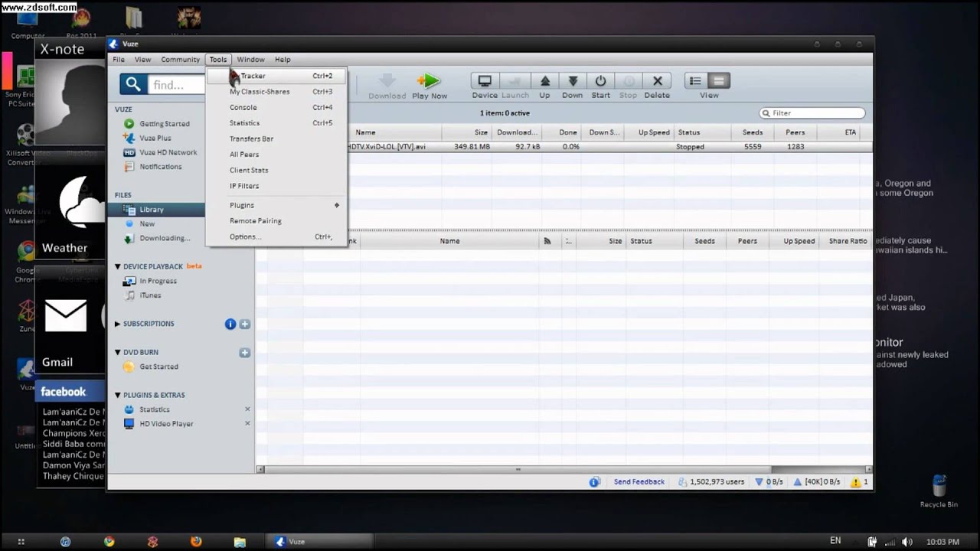Click the DVD Burn add plus icon
Screen dimensions: 980x551
[x=245, y=353]
